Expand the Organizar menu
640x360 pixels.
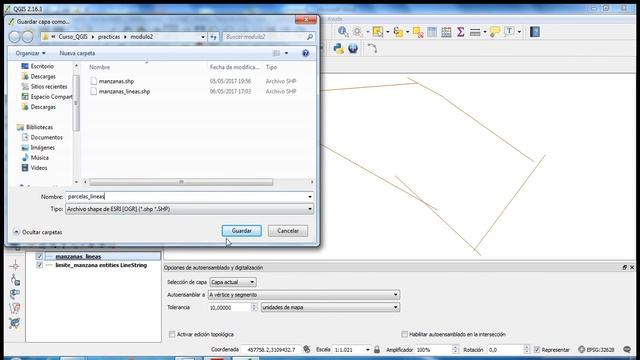pyautogui.click(x=31, y=53)
